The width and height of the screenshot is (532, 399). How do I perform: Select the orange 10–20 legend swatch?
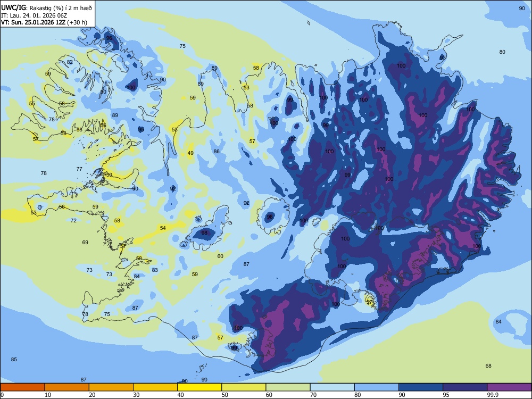[x=67, y=387]
